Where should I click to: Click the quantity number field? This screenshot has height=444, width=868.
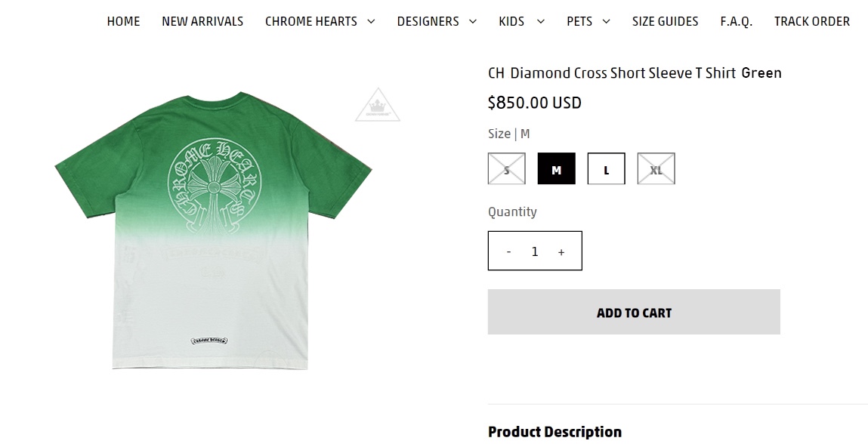(535, 251)
